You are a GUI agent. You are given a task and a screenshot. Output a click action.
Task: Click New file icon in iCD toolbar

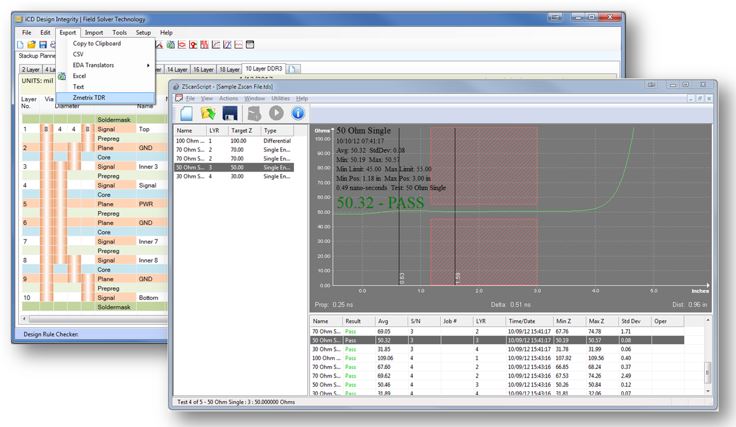(x=20, y=45)
